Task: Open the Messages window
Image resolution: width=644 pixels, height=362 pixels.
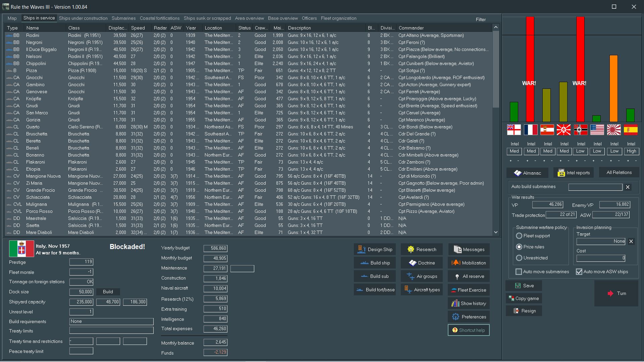Action: point(469,249)
